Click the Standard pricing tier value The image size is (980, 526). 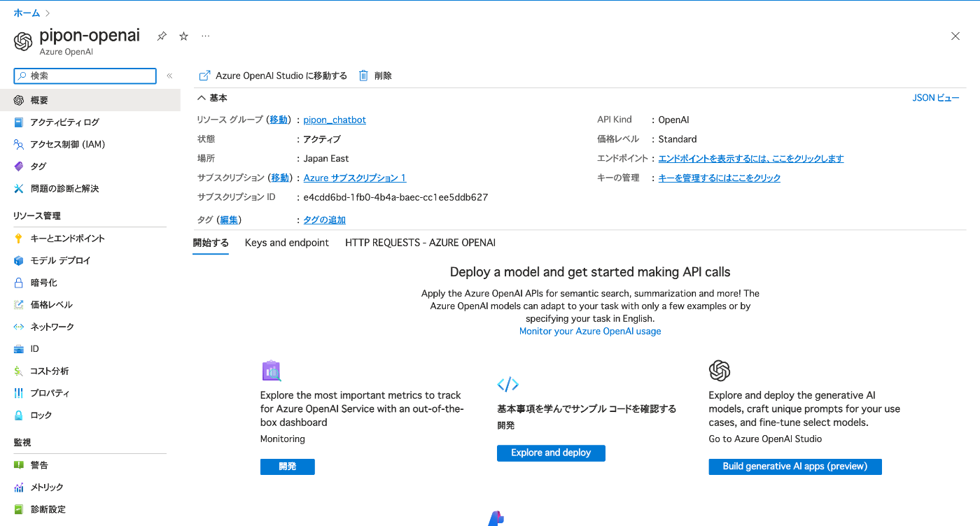coord(678,139)
